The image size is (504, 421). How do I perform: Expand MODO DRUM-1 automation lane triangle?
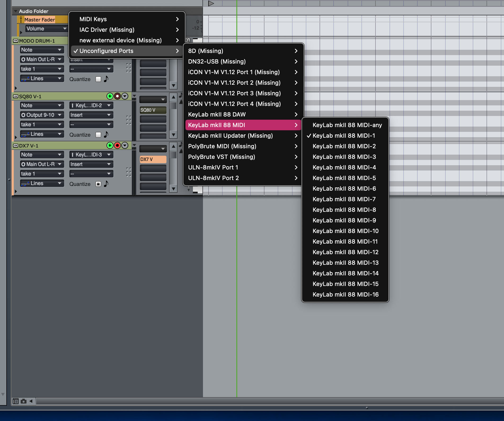(16, 88)
